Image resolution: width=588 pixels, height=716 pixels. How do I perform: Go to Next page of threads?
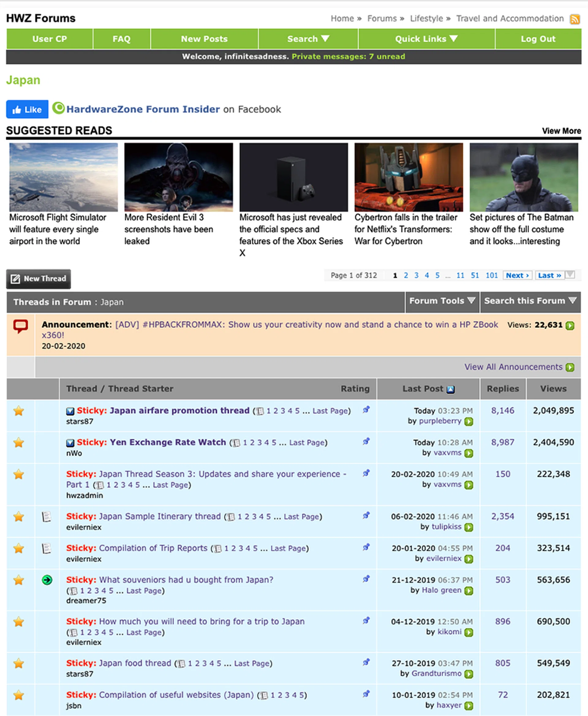click(517, 275)
